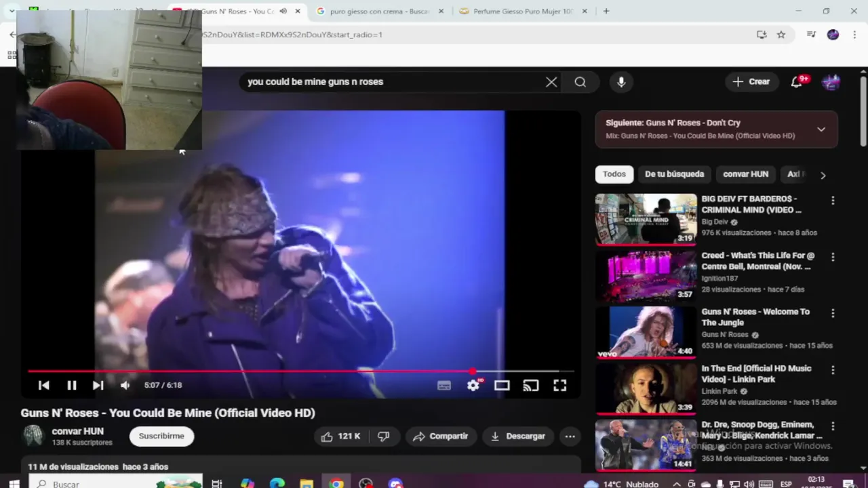
Task: Click the Buscar box in Windows taskbar
Action: pos(115,484)
